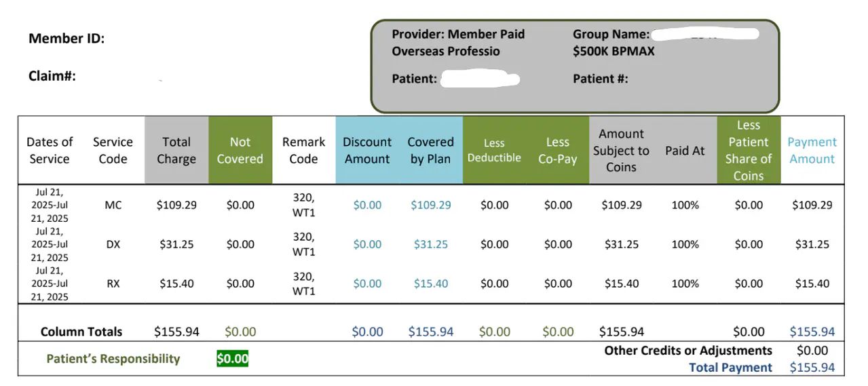Click the Group Name label in gray box
The image size is (868, 386).
point(611,34)
